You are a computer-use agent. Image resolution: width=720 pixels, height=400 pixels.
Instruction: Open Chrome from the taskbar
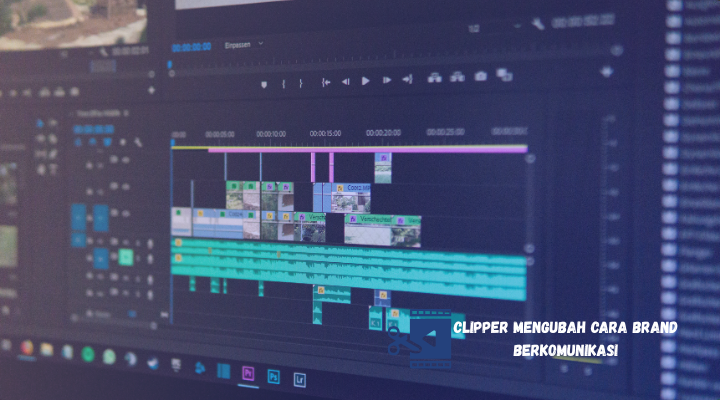(27, 348)
